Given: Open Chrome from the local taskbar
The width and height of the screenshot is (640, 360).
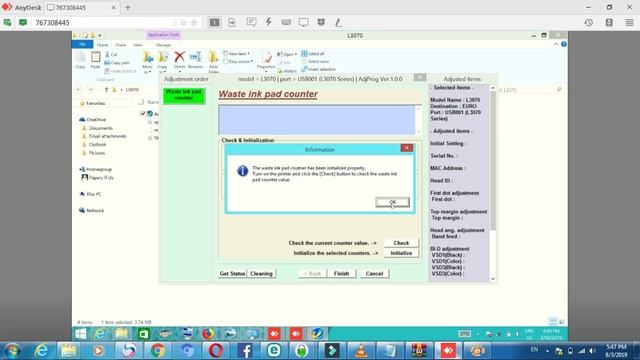Looking at the screenshot, I should (x=158, y=351).
